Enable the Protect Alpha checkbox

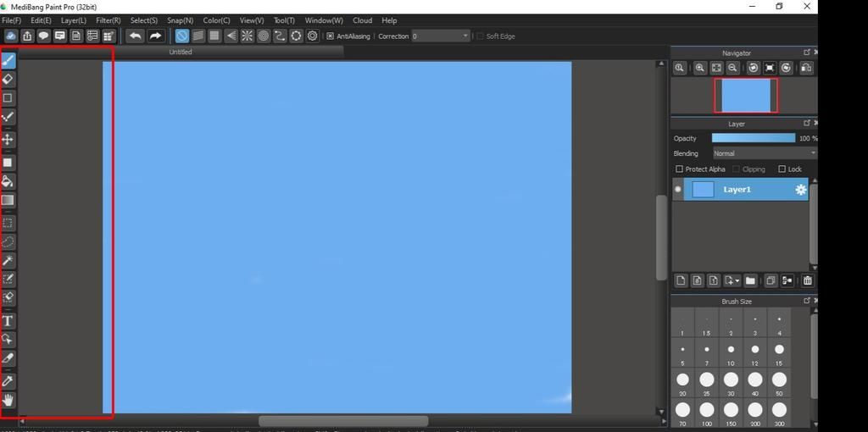click(x=679, y=169)
